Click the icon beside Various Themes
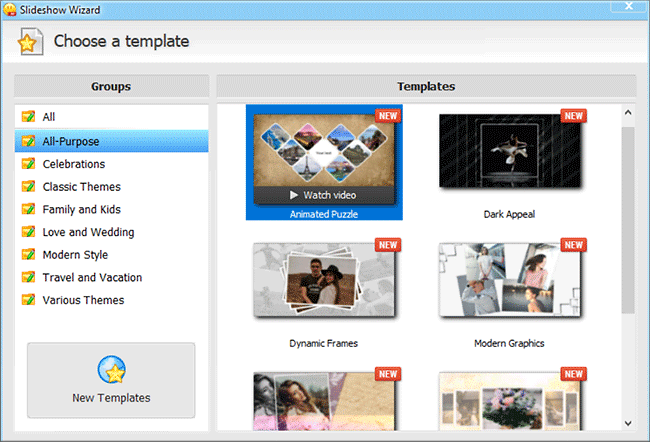This screenshot has width=650, height=442. click(29, 299)
